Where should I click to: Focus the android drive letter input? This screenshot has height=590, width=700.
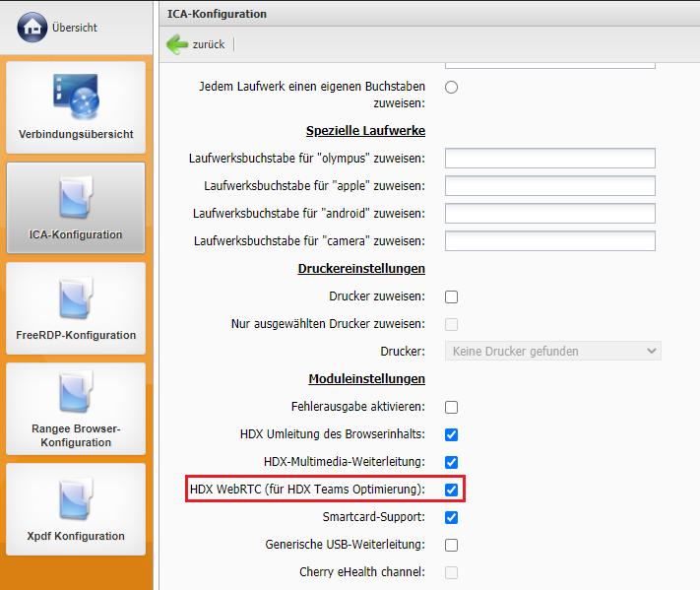tap(549, 214)
